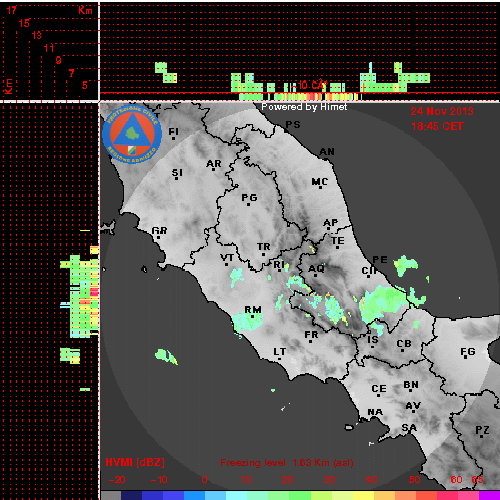Pick the magenta swatch ending the dBZ color bar
The height and width of the screenshot is (500, 500).
489,495
